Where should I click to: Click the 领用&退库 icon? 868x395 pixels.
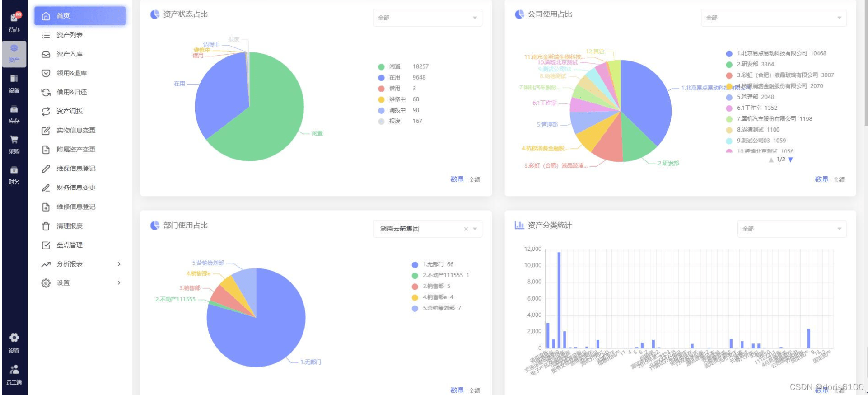(x=46, y=73)
